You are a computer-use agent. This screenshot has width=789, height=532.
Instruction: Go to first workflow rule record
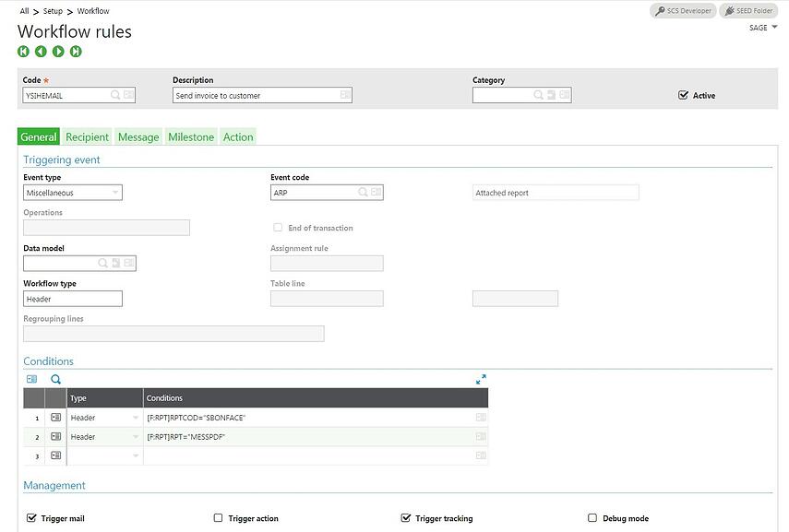23,52
